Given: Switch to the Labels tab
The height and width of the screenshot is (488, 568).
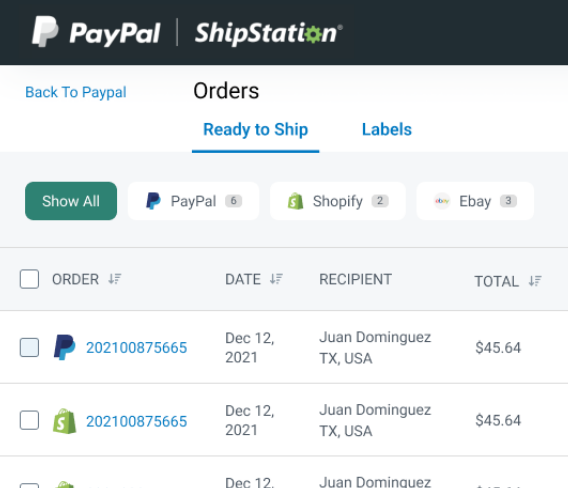Looking at the screenshot, I should [387, 129].
